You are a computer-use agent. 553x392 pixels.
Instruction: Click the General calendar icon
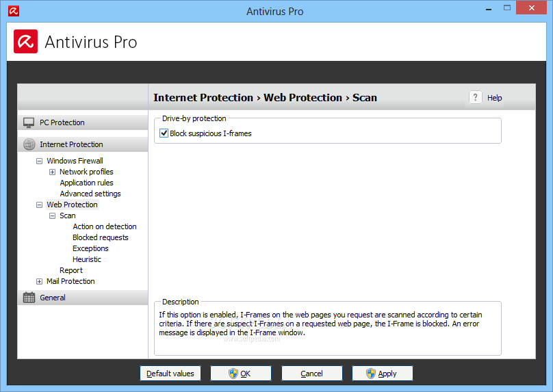29,298
